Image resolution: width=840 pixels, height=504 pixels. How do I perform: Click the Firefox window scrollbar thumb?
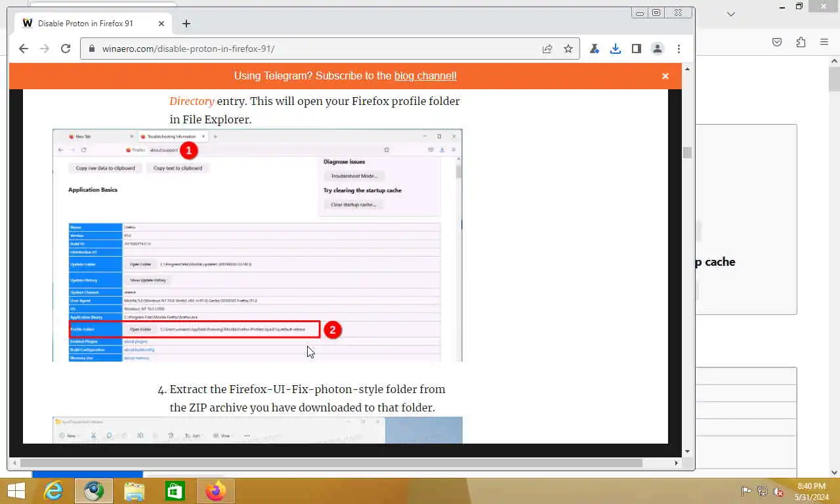[x=834, y=79]
